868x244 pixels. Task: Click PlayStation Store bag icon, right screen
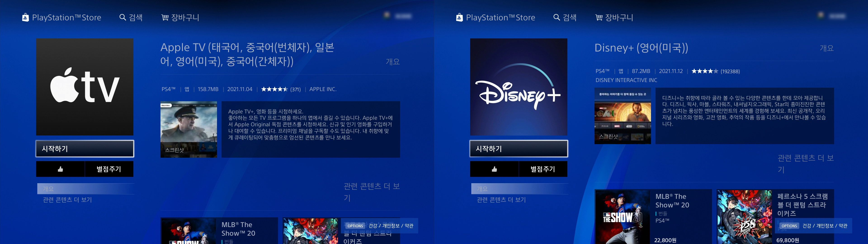(x=459, y=18)
